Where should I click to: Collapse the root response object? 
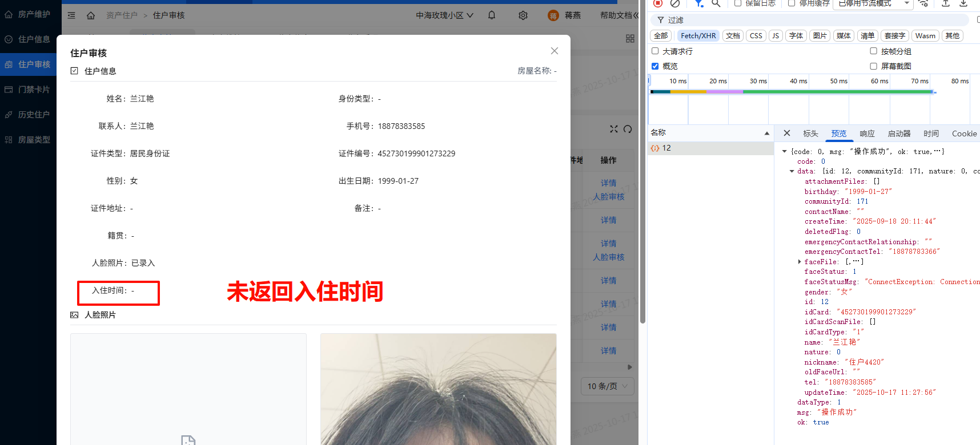click(x=785, y=151)
